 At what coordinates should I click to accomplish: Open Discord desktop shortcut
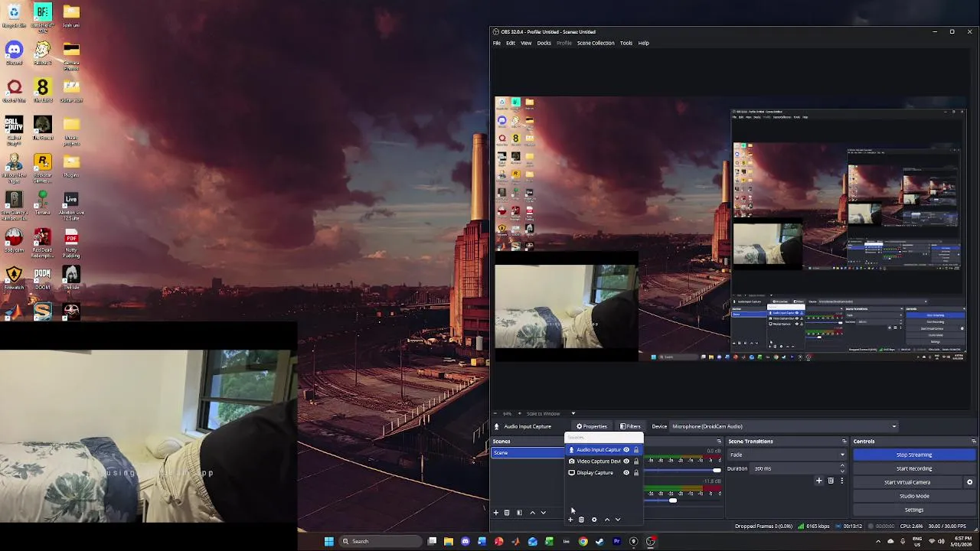coord(14,54)
